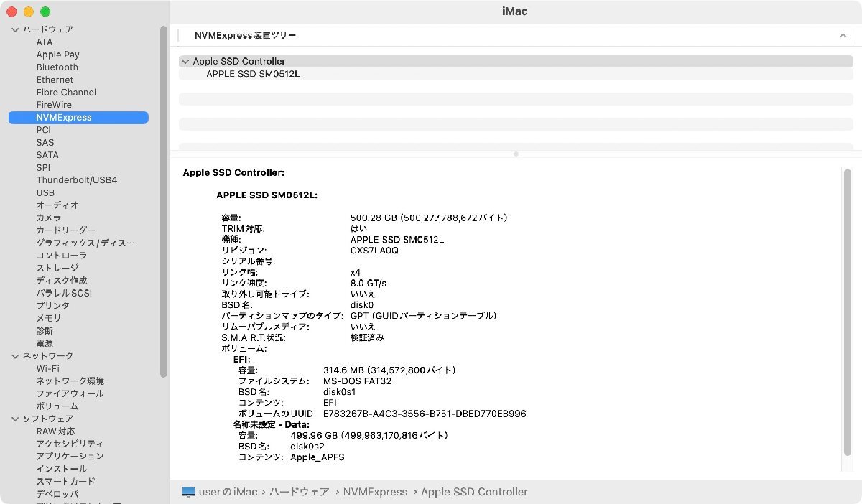Select Apple Pay in the sidebar

(x=57, y=55)
